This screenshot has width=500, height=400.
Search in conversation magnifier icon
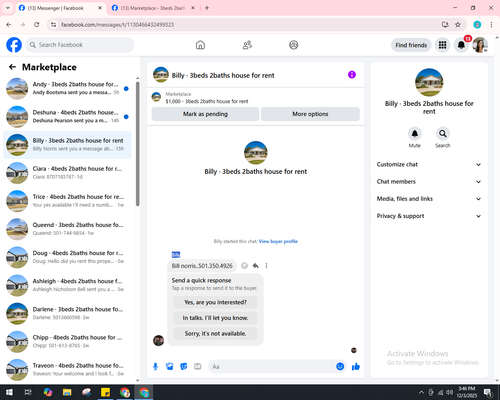[443, 134]
